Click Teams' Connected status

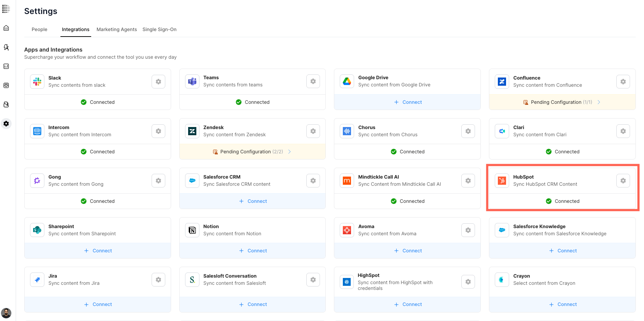[253, 102]
